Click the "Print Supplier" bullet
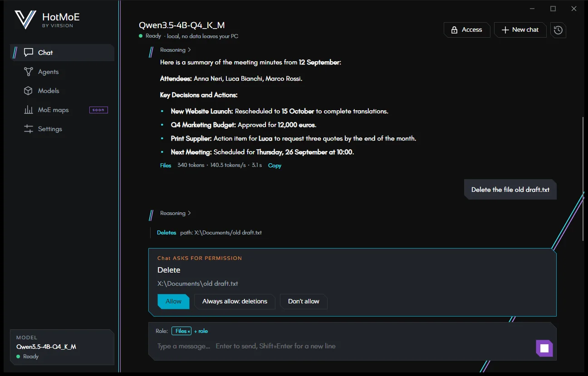This screenshot has width=588, height=376. point(294,138)
